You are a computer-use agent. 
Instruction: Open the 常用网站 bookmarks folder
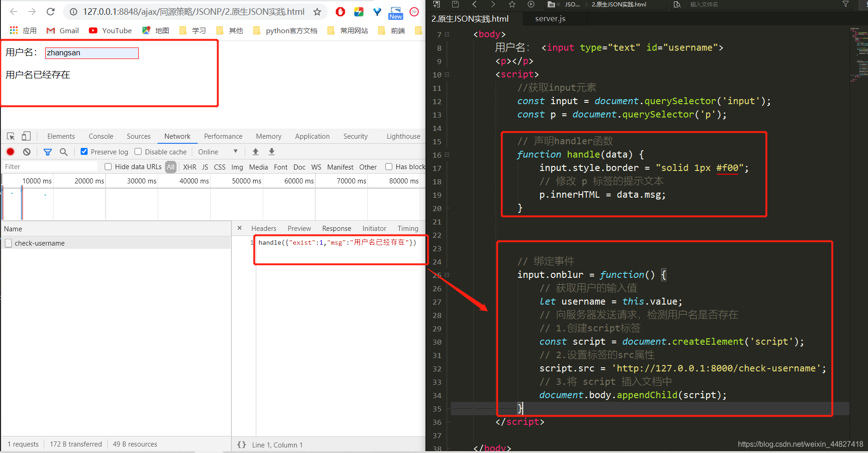[348, 30]
